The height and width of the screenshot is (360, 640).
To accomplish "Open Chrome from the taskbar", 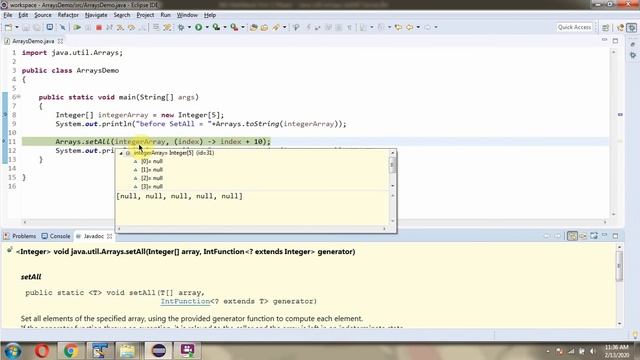I will pos(71,351).
